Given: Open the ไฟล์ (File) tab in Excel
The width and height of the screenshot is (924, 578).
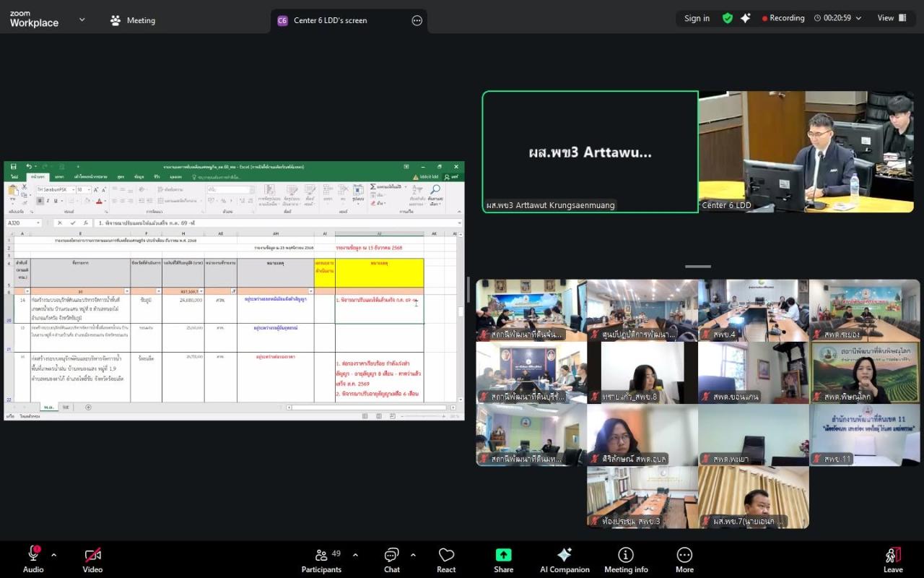Looking at the screenshot, I should tap(14, 177).
